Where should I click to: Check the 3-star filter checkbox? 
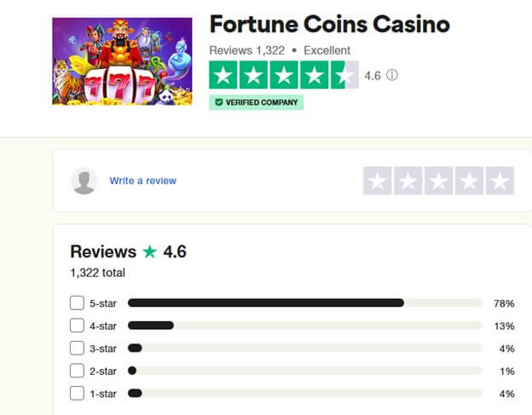coord(77,349)
